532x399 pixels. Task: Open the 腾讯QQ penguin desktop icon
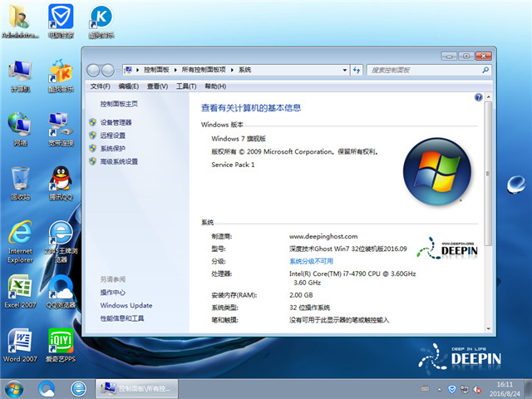(60, 180)
